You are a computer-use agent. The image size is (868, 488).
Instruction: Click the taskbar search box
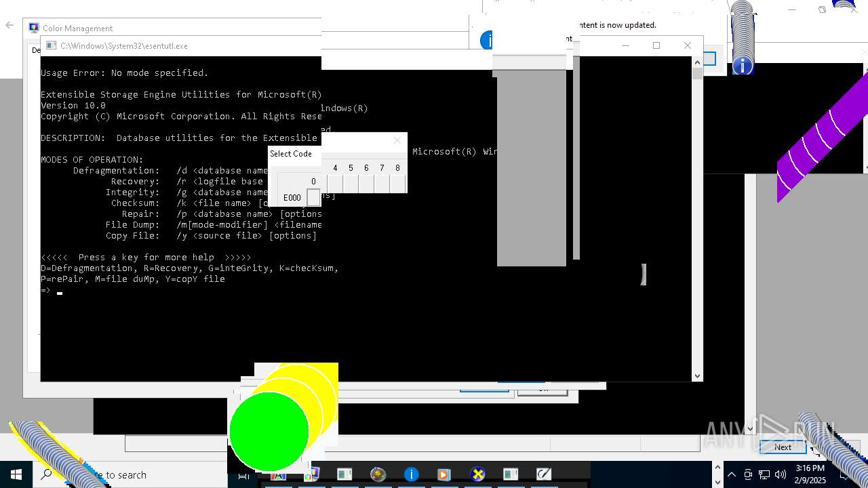(130, 474)
